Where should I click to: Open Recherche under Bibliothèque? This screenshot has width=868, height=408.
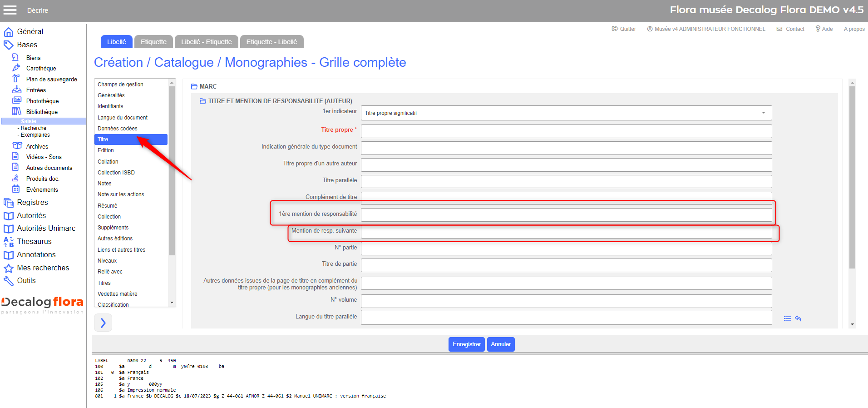coord(33,128)
